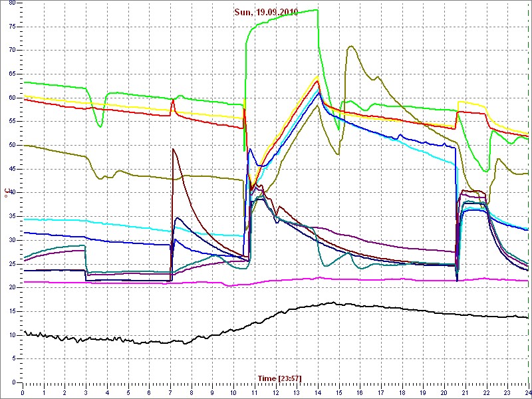Click hour 9 on the time axis

[212, 392]
